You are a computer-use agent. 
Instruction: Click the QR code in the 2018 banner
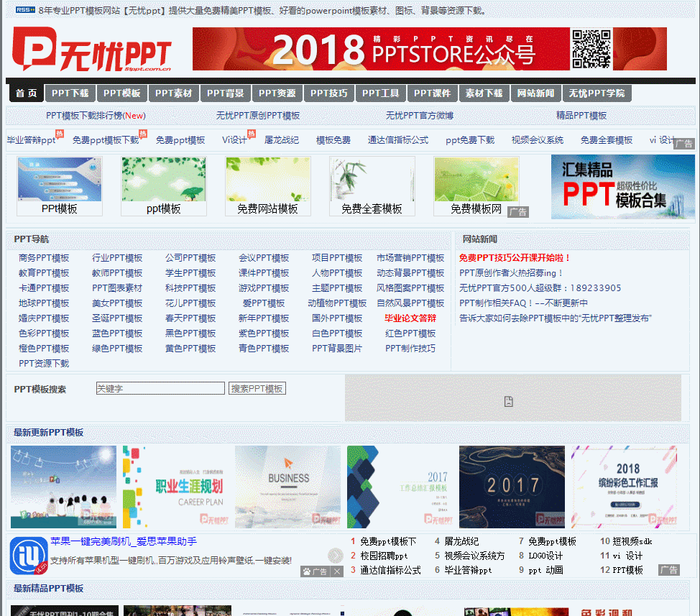591,49
